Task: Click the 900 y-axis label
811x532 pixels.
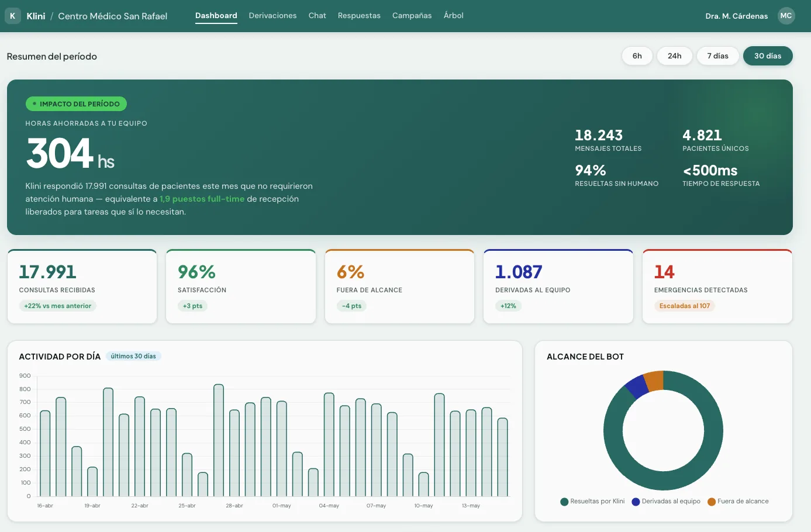Action: pos(25,376)
